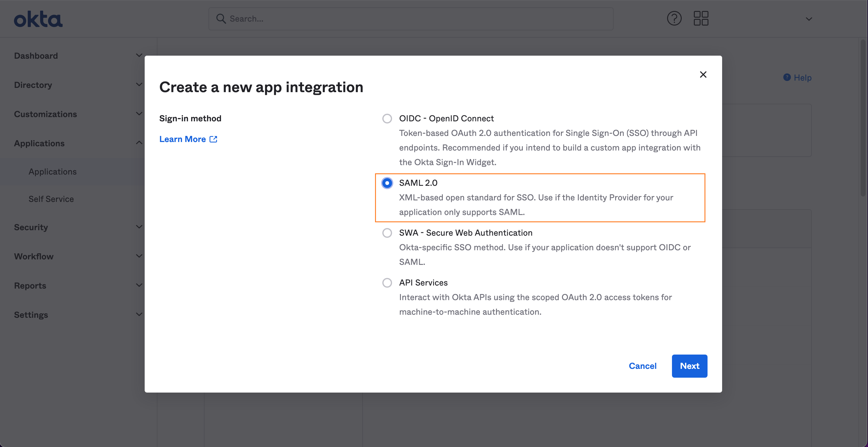Click the search magnifier icon

click(221, 19)
